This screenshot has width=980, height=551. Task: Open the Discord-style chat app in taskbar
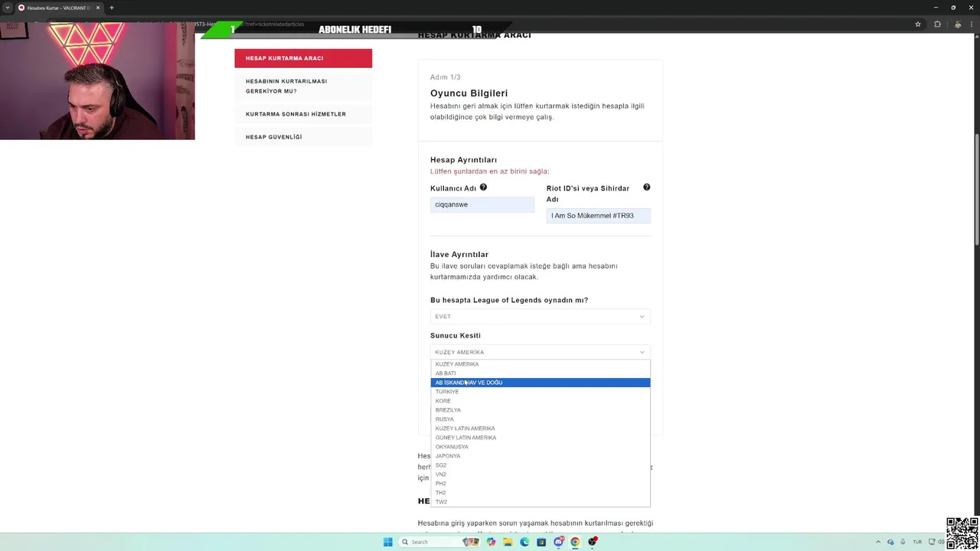tap(558, 542)
